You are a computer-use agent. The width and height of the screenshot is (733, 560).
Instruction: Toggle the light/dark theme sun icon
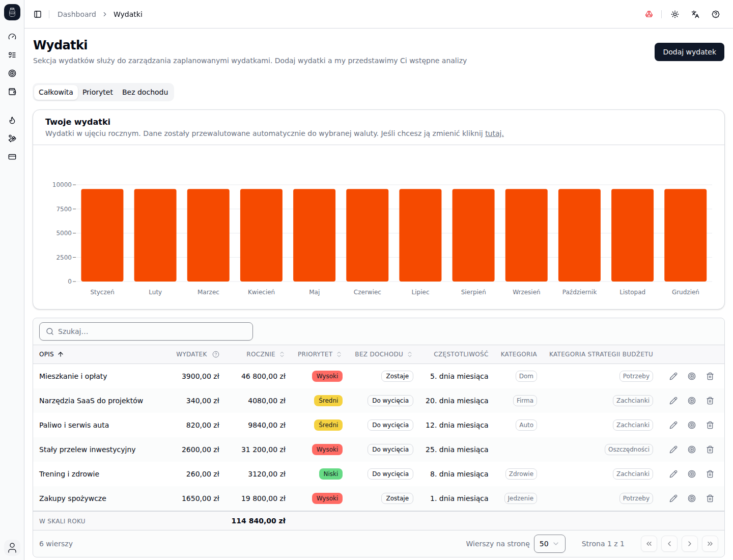675,14
